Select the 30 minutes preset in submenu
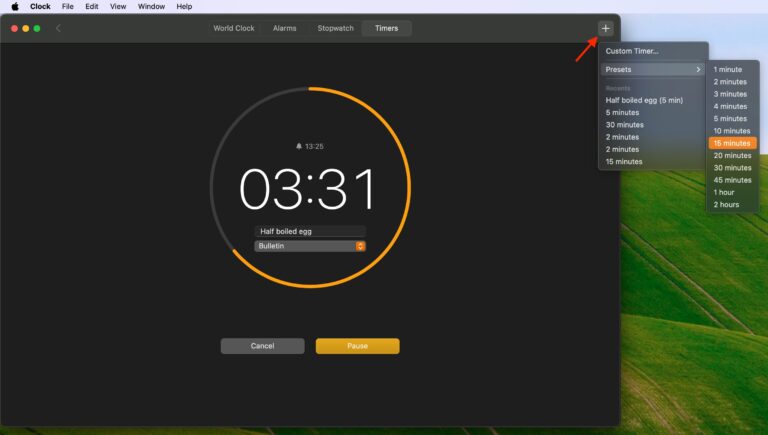 733,168
